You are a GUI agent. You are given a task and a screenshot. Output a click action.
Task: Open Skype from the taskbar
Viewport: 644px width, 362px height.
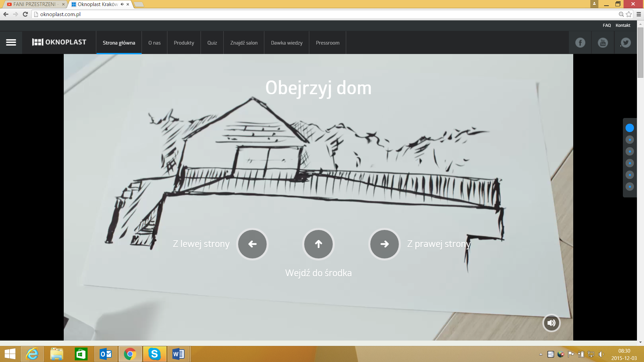155,354
